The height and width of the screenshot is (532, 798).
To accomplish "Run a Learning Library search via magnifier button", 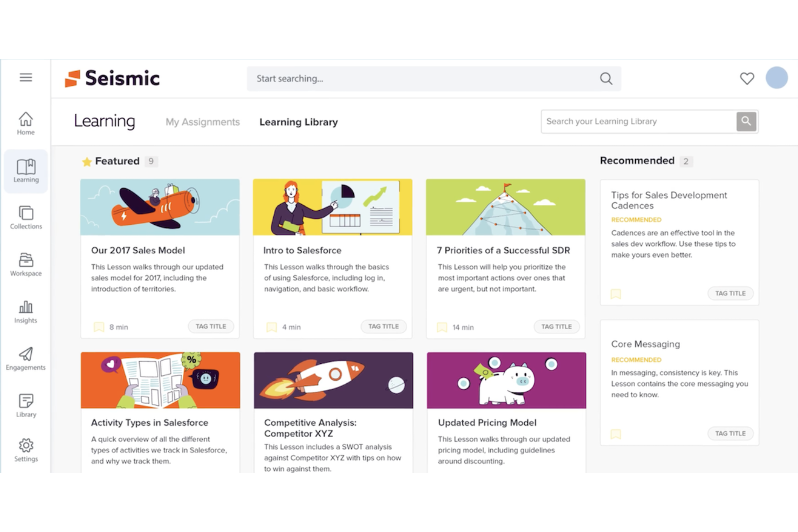I will click(746, 121).
